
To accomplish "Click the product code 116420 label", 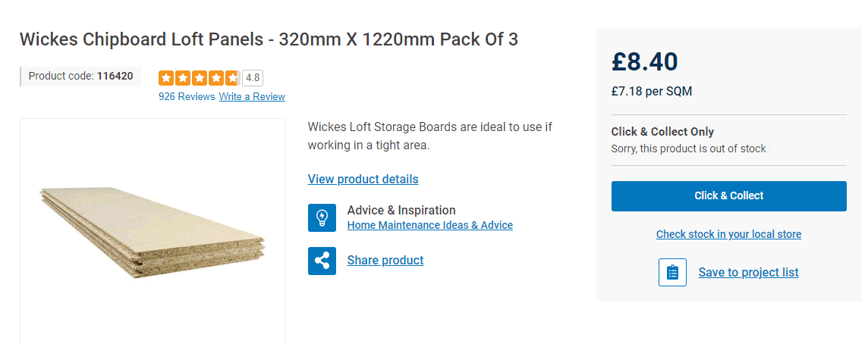I will tap(80, 76).
